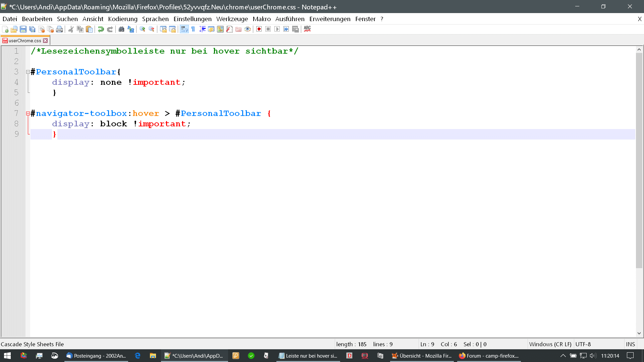
Task: Toggle show all characters pilcrow button
Action: 193,29
